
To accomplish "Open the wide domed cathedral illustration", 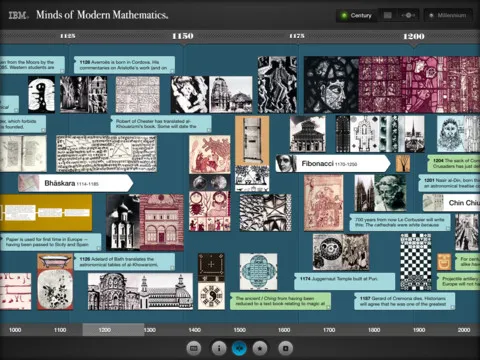I will tap(140, 291).
